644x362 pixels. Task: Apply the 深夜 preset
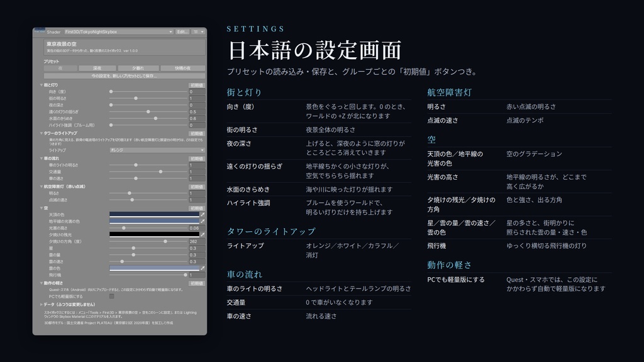click(97, 68)
